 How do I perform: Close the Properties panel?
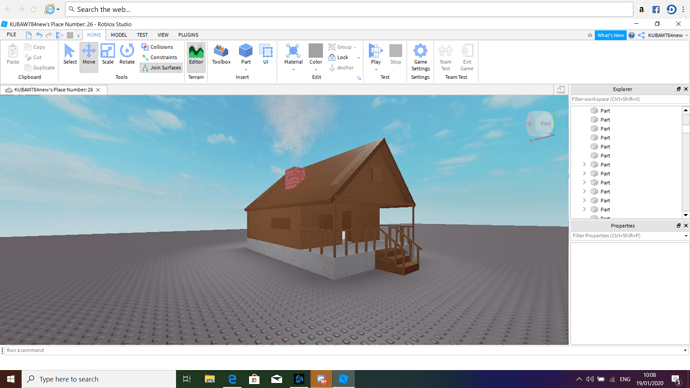tap(686, 226)
